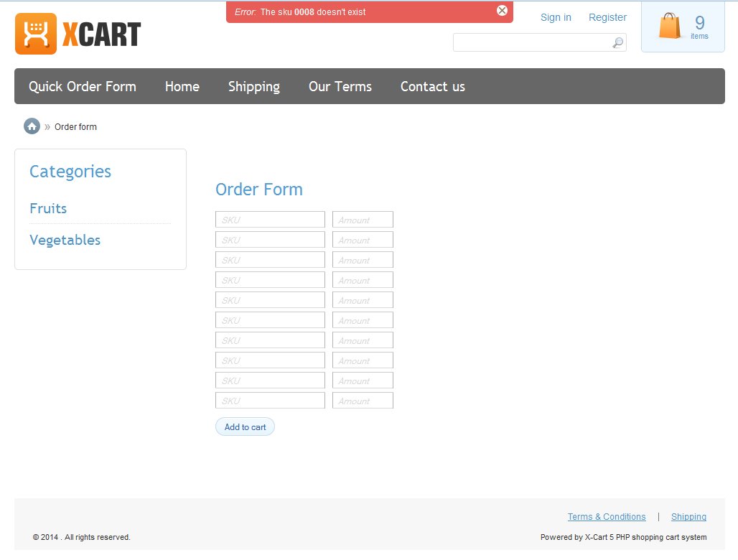Focus the first SKU input field
Image resolution: width=738 pixels, height=560 pixels.
270,220
